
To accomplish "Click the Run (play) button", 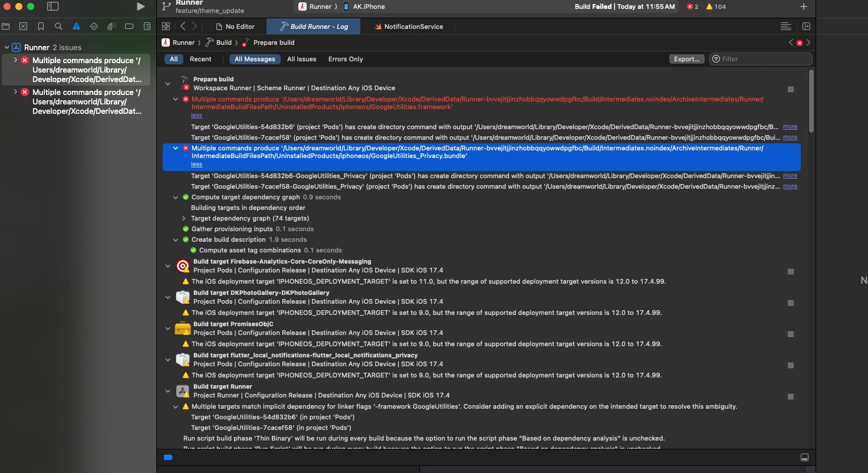I will [x=140, y=6].
